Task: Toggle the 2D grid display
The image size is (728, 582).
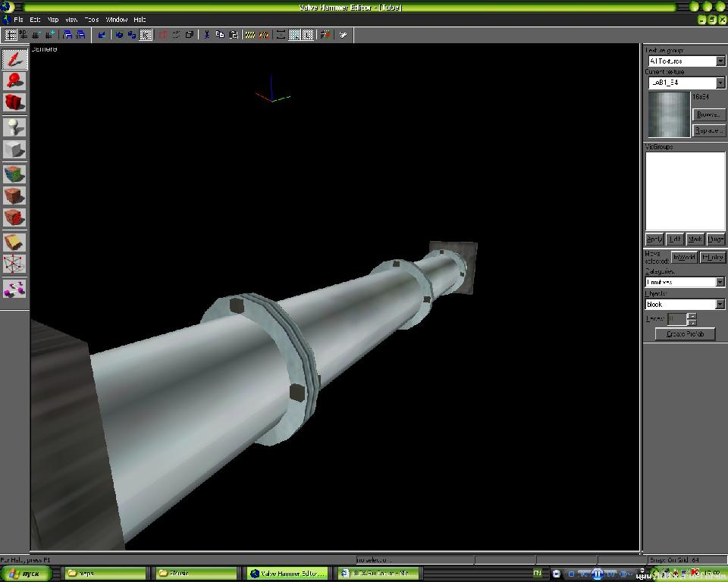Action: coord(11,35)
